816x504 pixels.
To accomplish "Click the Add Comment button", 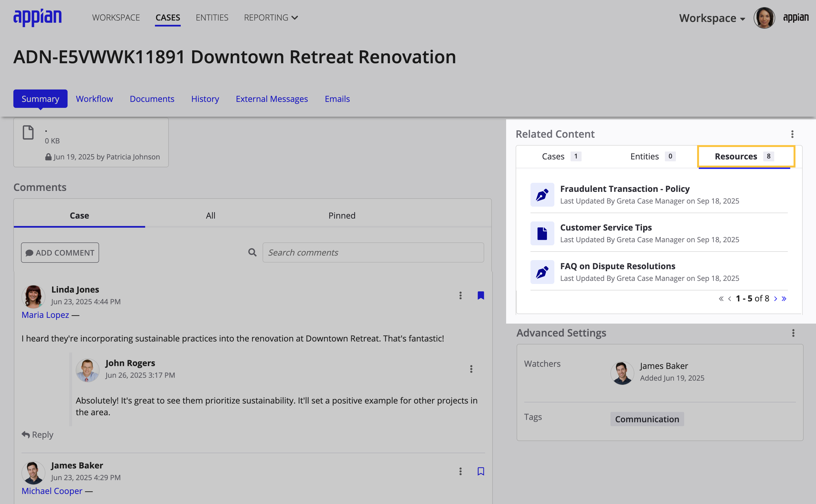I will (60, 253).
